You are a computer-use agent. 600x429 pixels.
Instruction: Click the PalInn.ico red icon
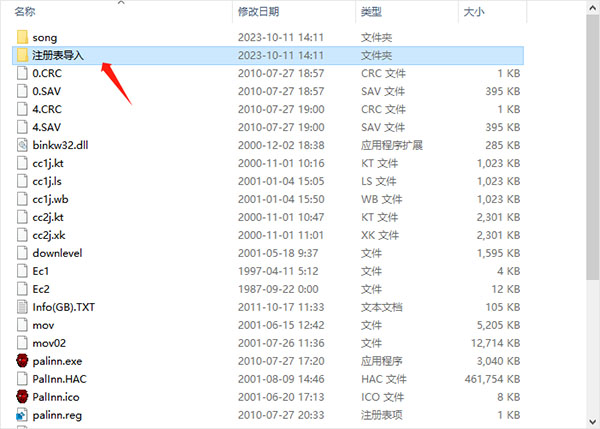[x=22, y=396]
